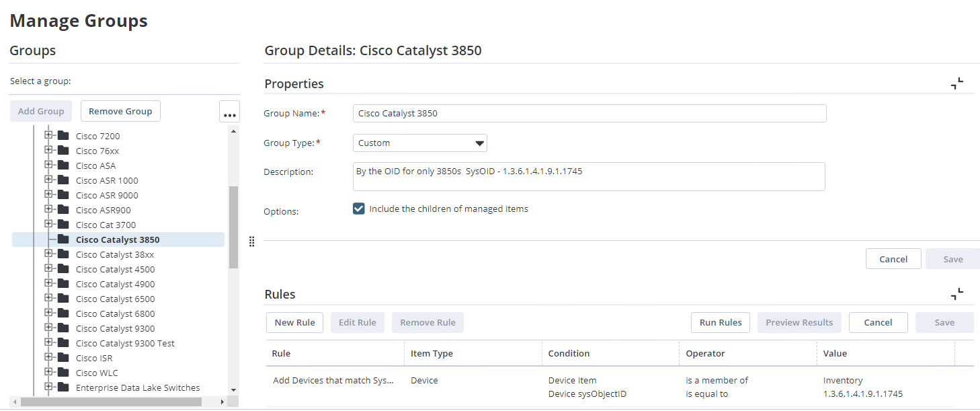Screen dimensions: 980x411
Task: Click the Save button under Properties
Action: coord(952,258)
